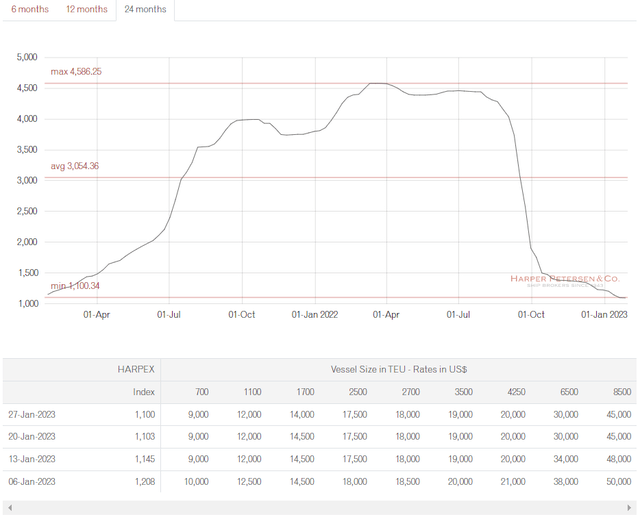Click the avg 3,054.36 line label
This screenshot has height=517, width=640.
click(75, 166)
